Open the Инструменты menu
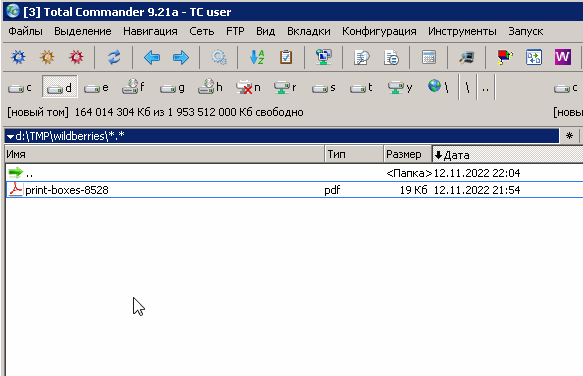Viewport: 583px width, 376px height. 462,31
